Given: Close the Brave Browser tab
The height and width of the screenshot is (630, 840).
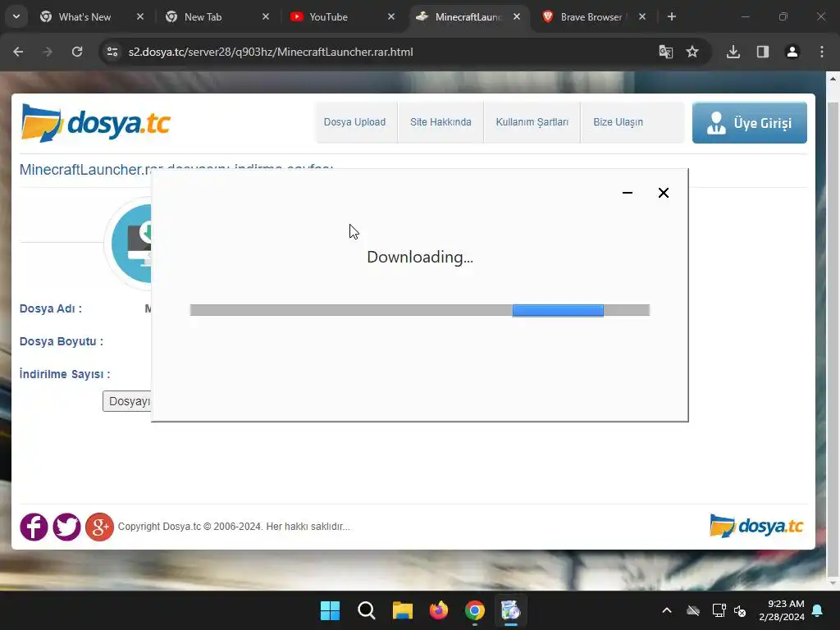Looking at the screenshot, I should coord(642,16).
